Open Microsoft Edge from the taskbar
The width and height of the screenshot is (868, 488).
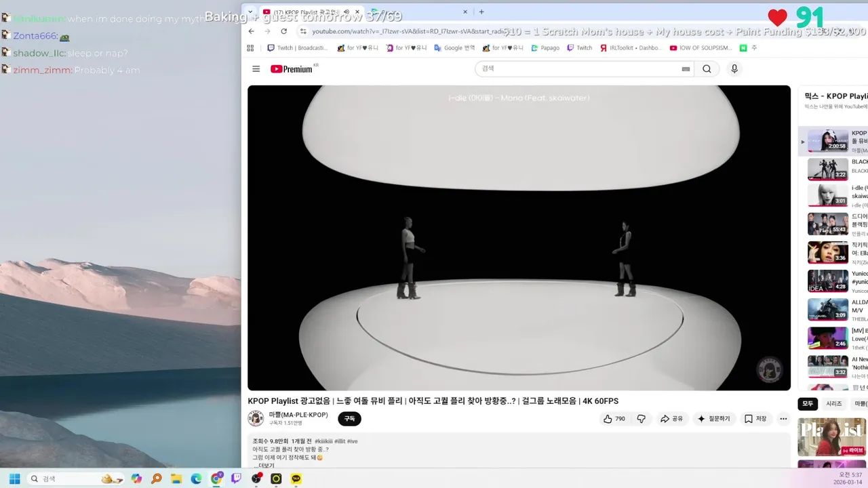[x=196, y=479]
